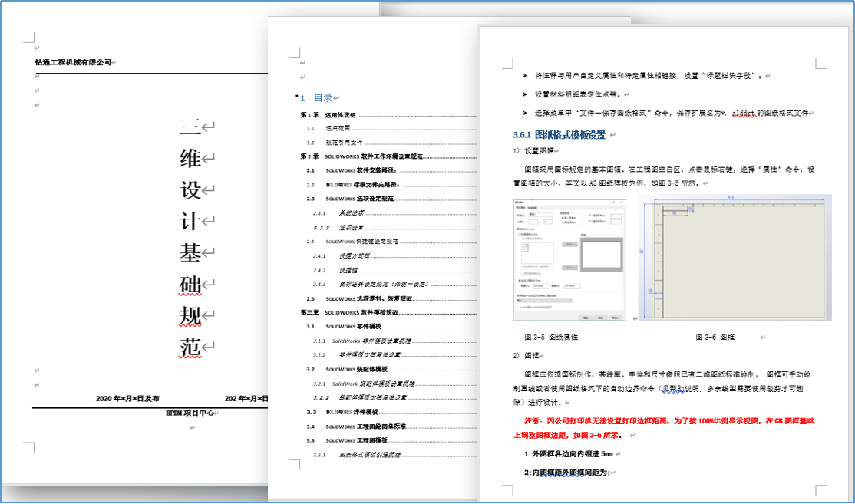855x504 pixels.
Task: Click the 2020 年*月*日发布 date text
Action: [x=127, y=399]
